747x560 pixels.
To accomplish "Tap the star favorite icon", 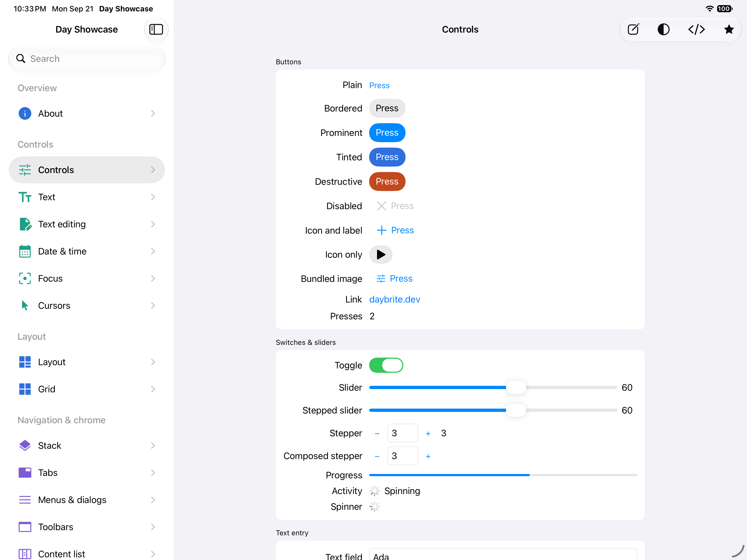I will tap(729, 29).
